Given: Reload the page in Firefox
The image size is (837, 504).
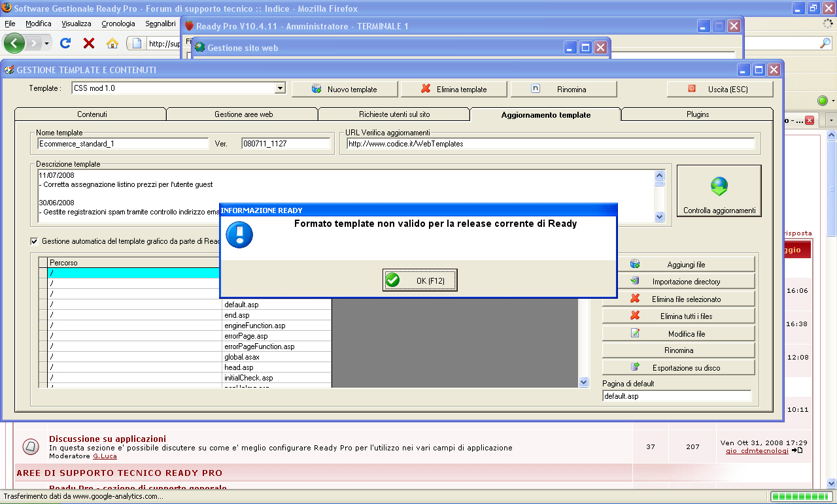Looking at the screenshot, I should tap(65, 43).
